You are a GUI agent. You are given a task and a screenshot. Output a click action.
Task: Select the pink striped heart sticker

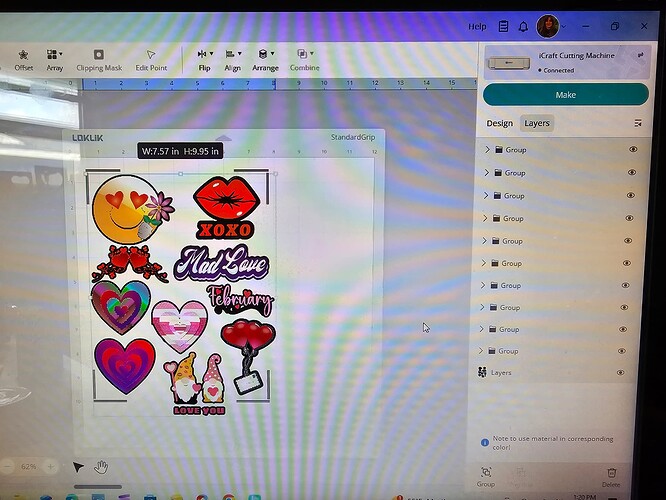coord(180,326)
